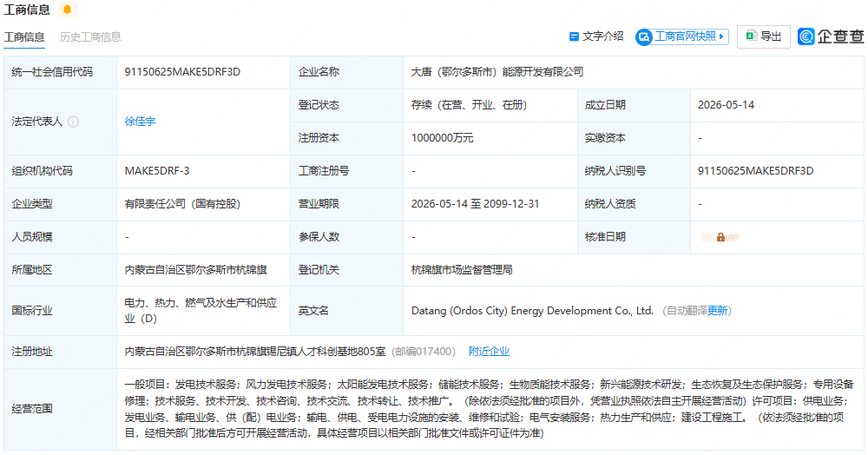Image resolution: width=868 pixels, height=455 pixels.
Task: Click the 导出 export button
Action: pyautogui.click(x=763, y=36)
